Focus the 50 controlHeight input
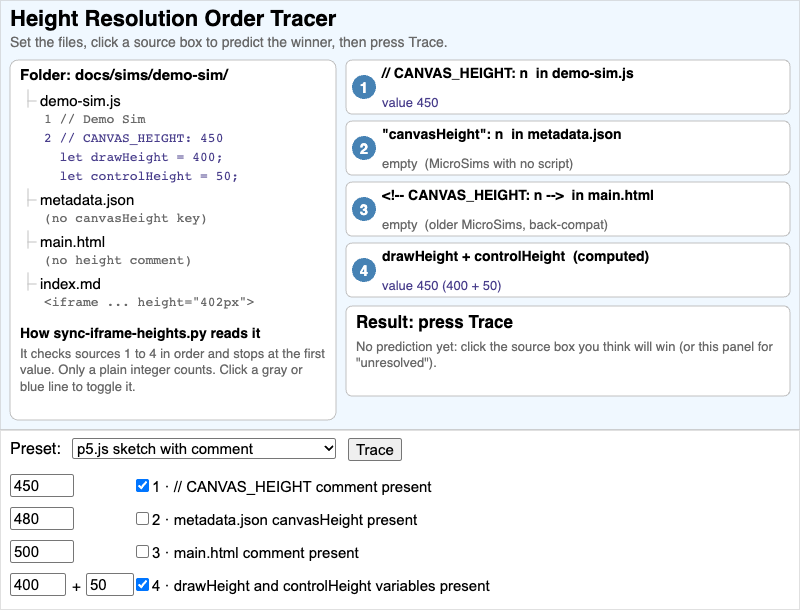This screenshot has height=612, width=800. (x=110, y=584)
